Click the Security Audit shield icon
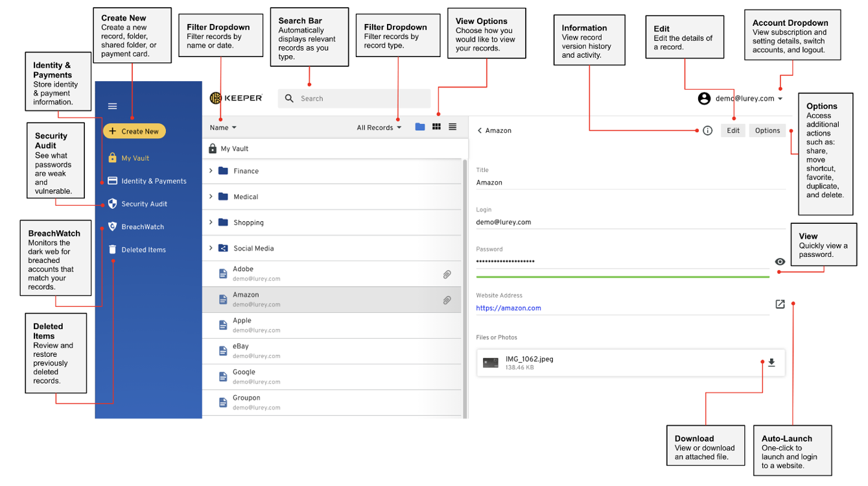Viewport: 868px width, 486px height. [112, 204]
